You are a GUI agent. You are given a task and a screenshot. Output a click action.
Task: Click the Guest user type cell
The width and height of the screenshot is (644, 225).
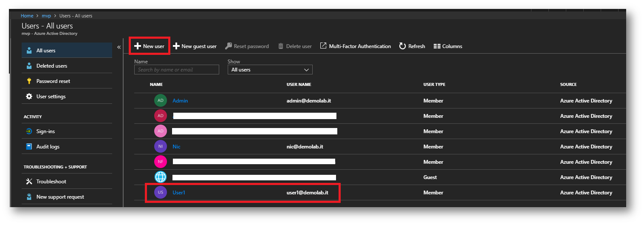[430, 177]
